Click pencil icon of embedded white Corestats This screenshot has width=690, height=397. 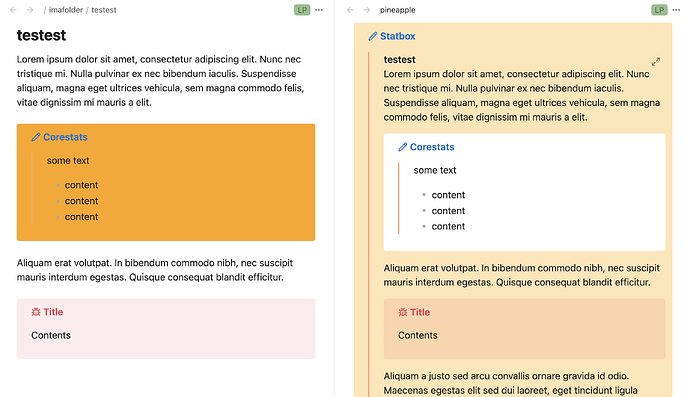click(403, 147)
